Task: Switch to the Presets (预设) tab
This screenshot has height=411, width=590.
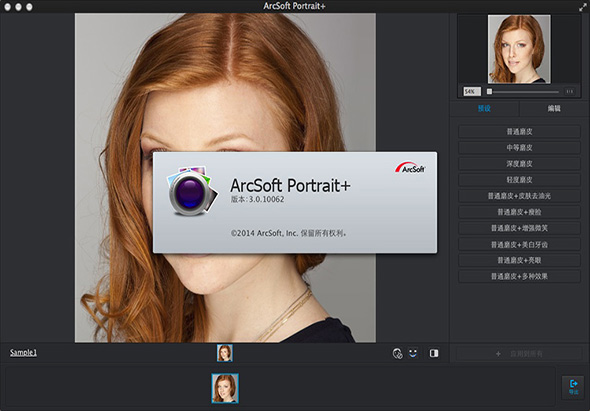Action: 484,108
